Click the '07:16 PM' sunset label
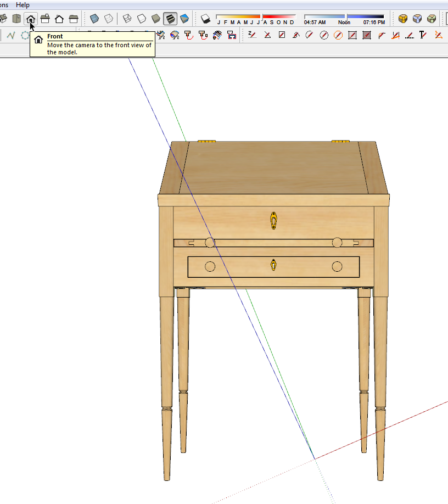 (x=374, y=22)
